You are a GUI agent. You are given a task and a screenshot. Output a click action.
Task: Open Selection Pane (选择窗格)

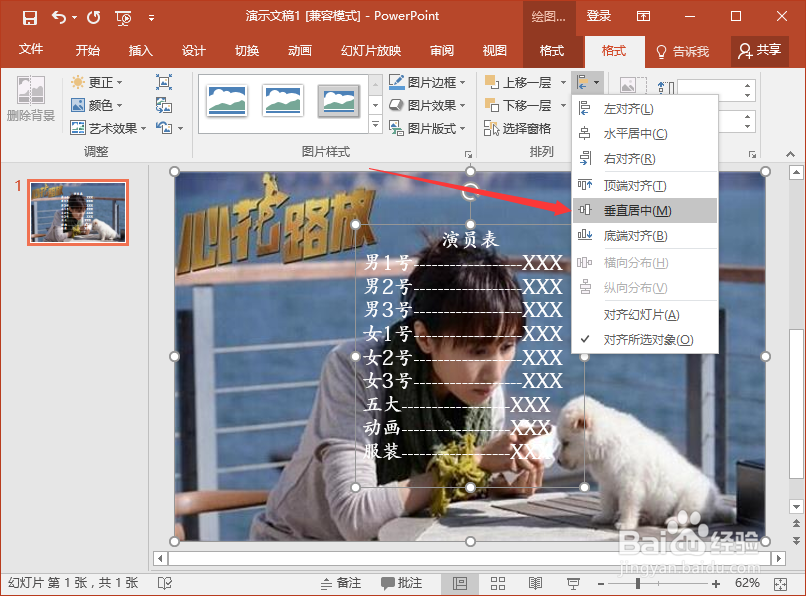click(517, 128)
